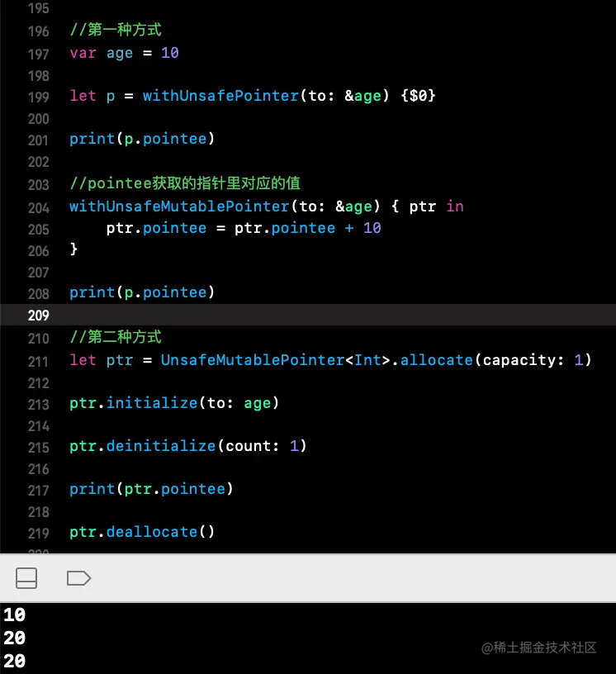
Task: Click first console output '10'
Action: coord(15,615)
